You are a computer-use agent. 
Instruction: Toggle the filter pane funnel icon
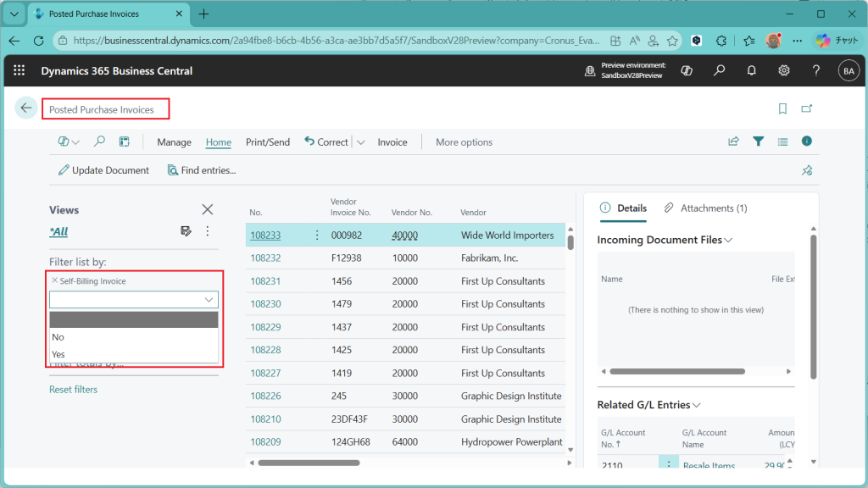pos(759,142)
